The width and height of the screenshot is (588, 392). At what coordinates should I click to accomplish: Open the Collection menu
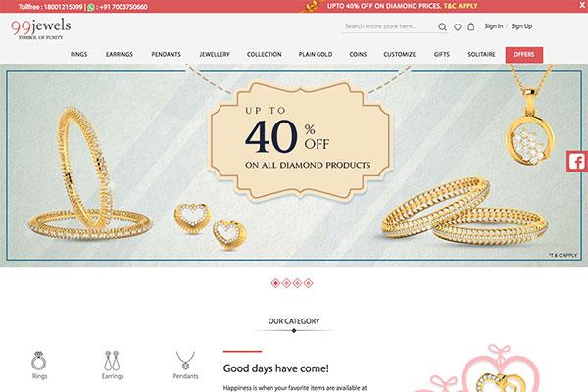(264, 55)
